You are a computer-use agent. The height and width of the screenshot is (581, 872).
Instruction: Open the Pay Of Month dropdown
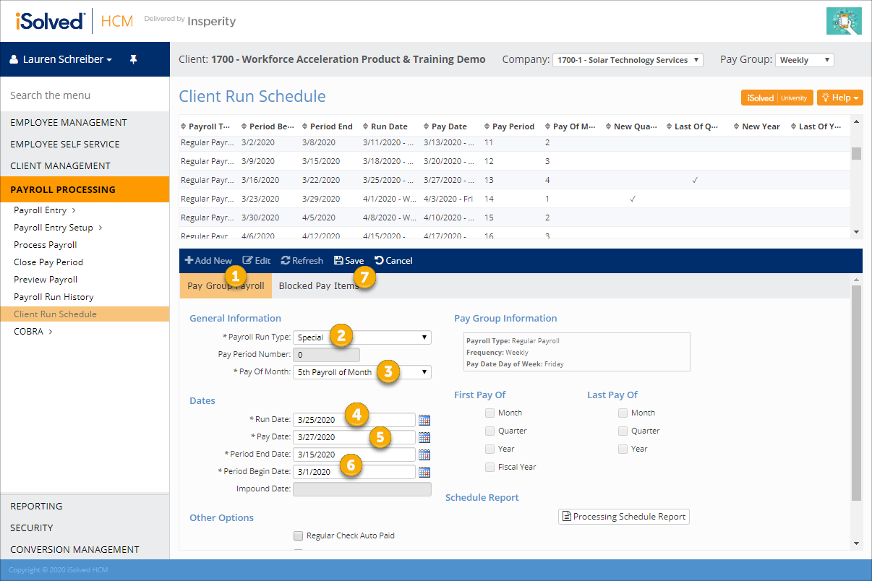(x=363, y=372)
